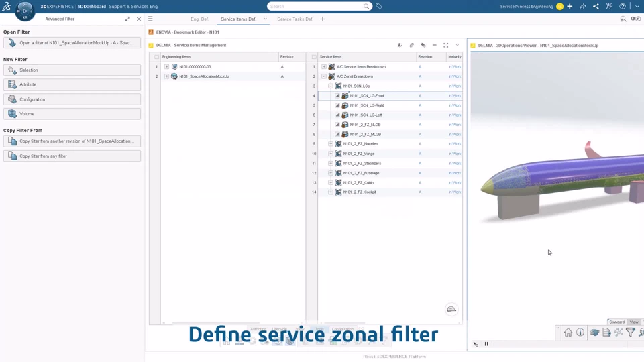Open top bar profile dropdown chevron
This screenshot has width=644, height=362.
coord(637,6)
